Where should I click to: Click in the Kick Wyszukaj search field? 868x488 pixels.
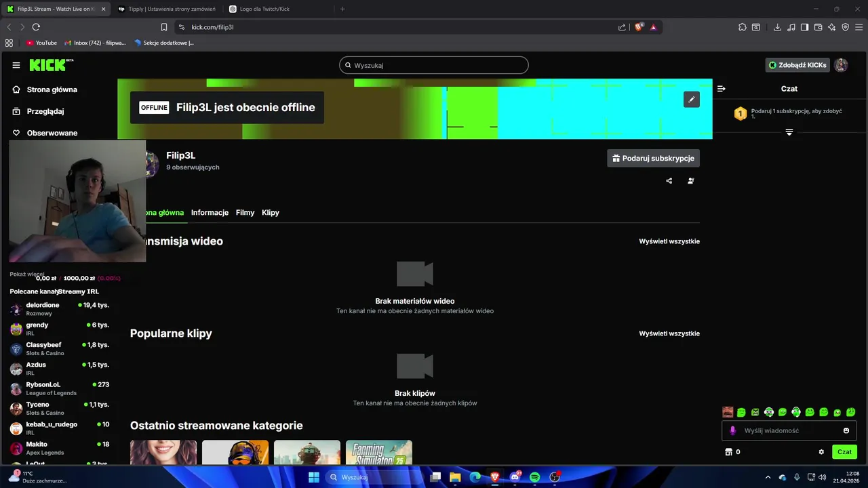(x=434, y=65)
